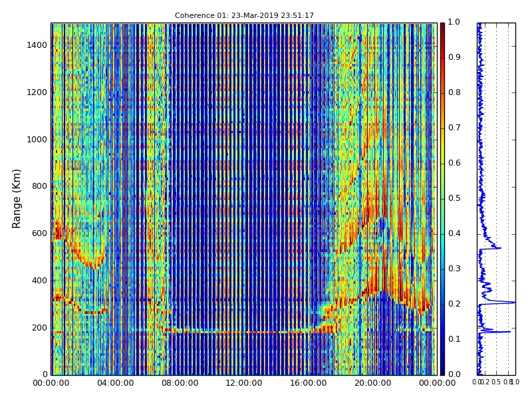532x399 pixels.
Task: Click the colorbar tick label '0.4'
Action: (x=454, y=233)
